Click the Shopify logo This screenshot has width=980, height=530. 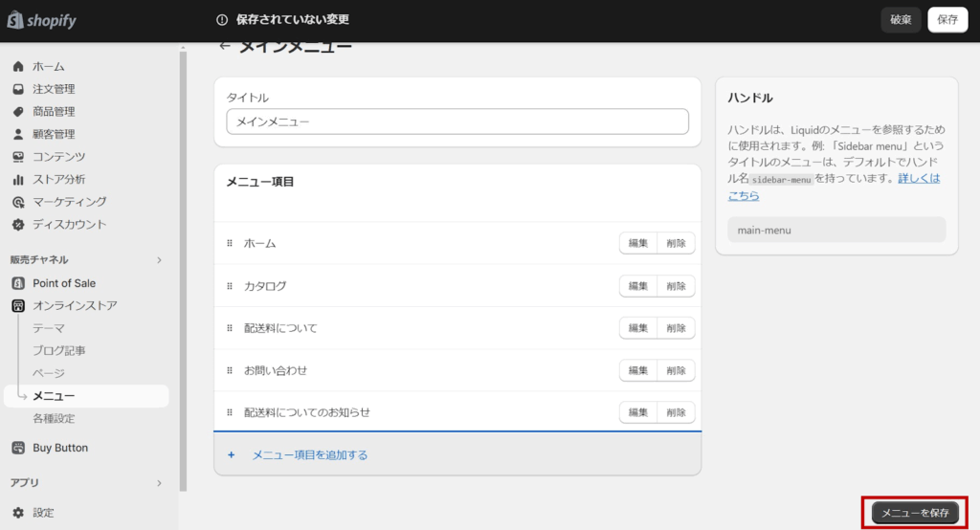click(41, 20)
